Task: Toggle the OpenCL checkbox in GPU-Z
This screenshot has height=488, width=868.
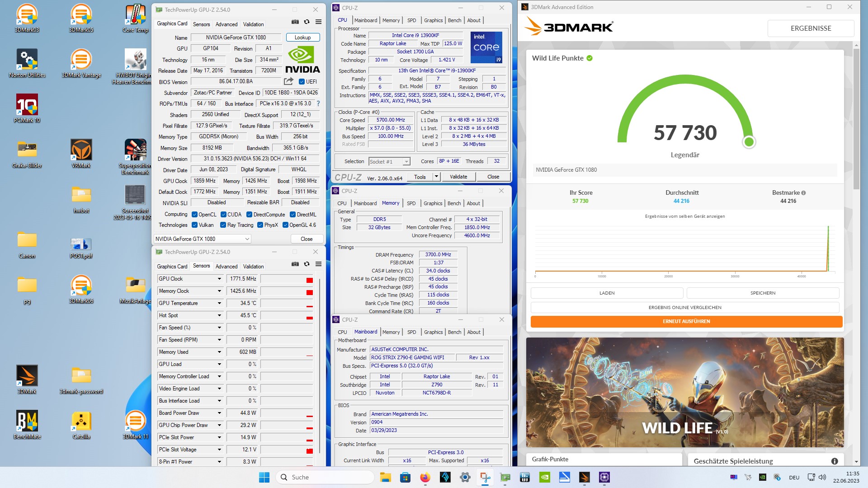Action: [194, 215]
